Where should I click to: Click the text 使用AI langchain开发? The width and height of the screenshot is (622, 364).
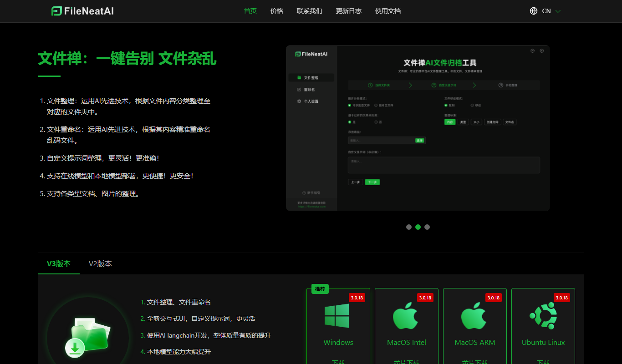tap(178, 335)
